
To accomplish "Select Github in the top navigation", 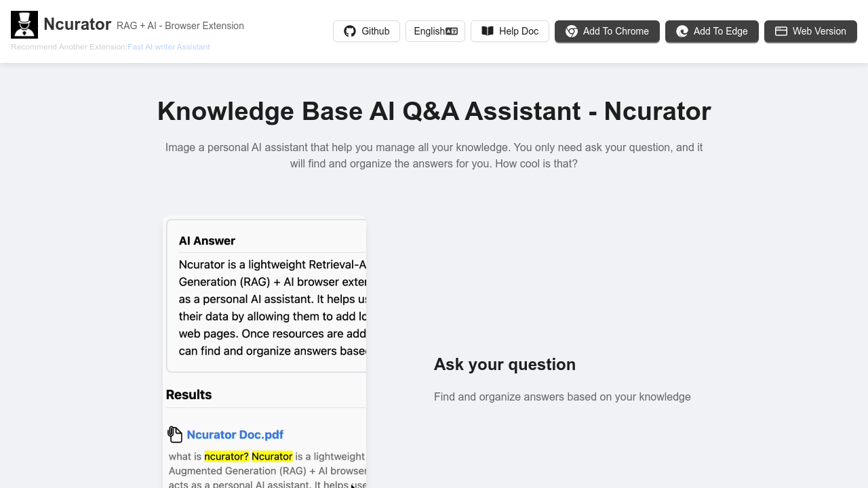I will [366, 31].
